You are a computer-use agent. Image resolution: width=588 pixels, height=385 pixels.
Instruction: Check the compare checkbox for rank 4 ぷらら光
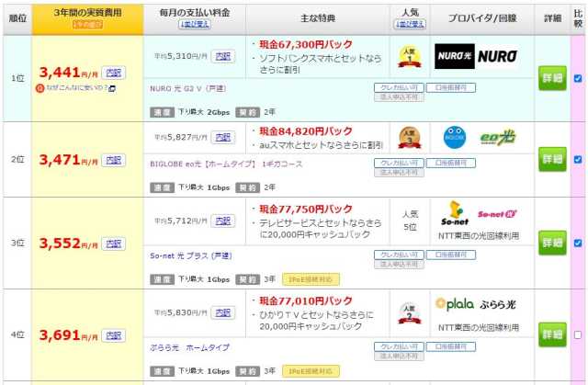pos(578,334)
